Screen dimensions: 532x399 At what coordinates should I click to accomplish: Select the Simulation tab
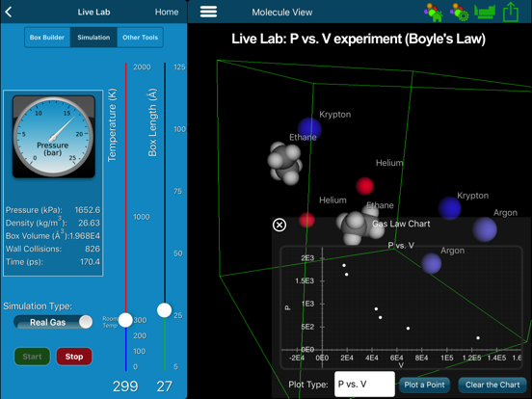tap(93, 38)
